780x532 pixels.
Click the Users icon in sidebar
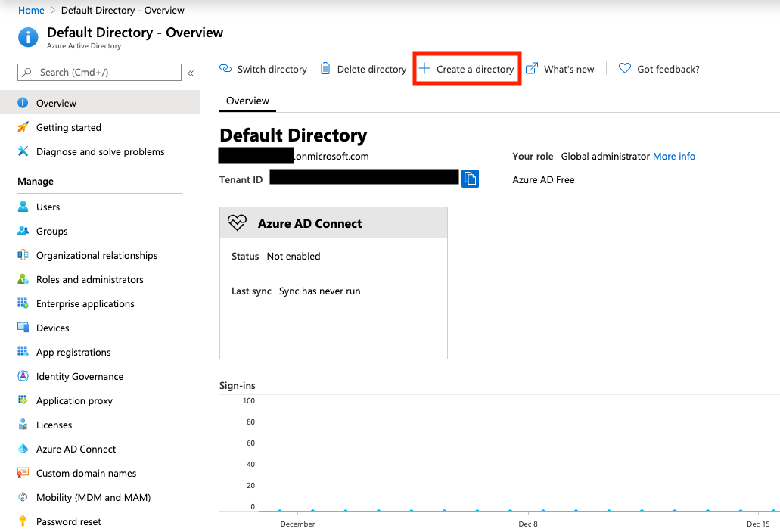click(23, 207)
